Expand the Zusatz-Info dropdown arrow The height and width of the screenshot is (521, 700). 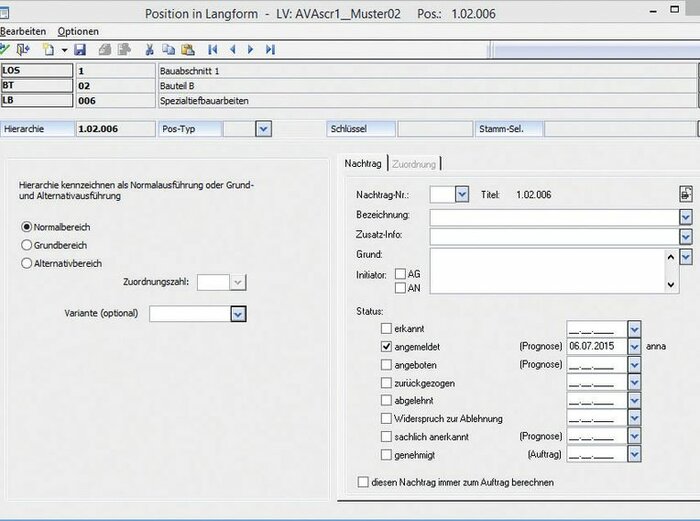(x=686, y=237)
